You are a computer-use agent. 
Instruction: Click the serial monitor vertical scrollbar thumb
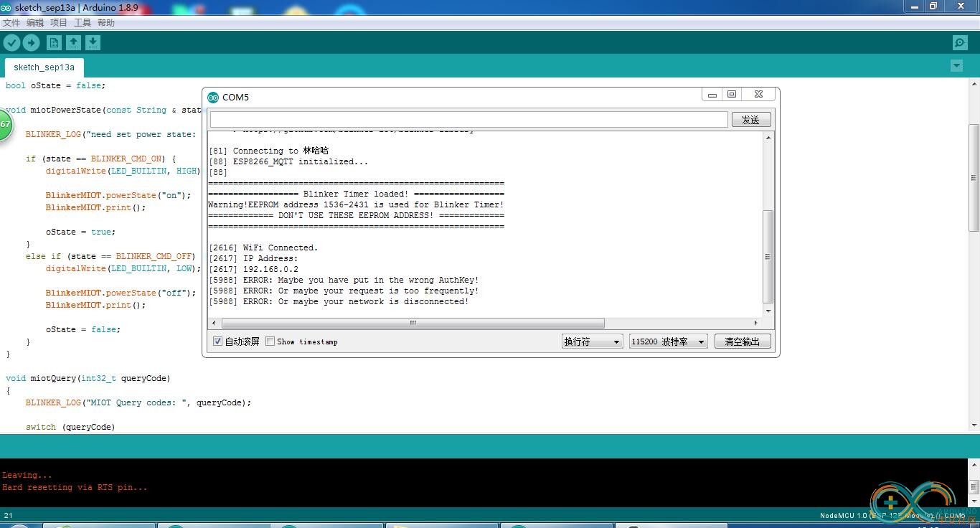point(768,256)
